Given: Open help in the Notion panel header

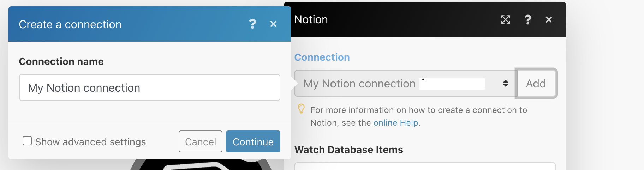Looking at the screenshot, I should pos(528,20).
